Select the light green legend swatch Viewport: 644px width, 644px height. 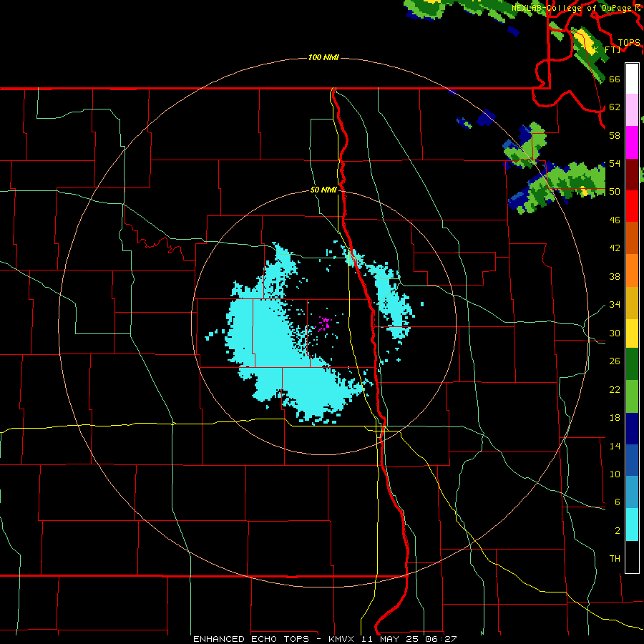click(632, 396)
